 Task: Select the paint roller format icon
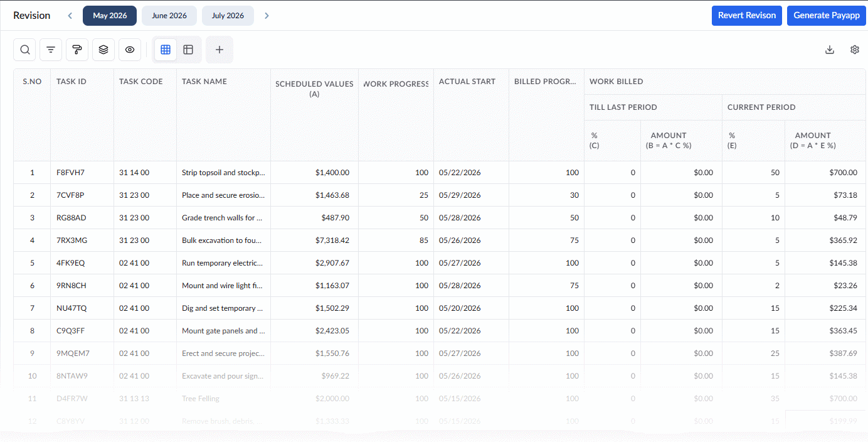click(77, 50)
